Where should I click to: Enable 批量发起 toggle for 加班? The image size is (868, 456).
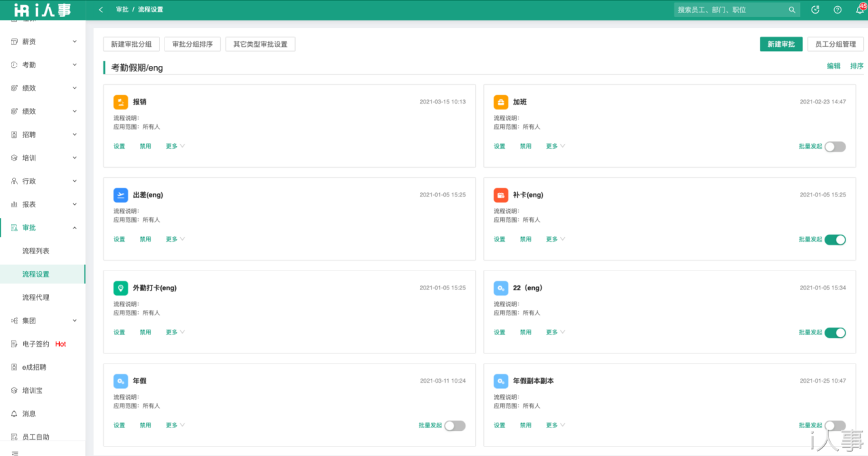835,147
